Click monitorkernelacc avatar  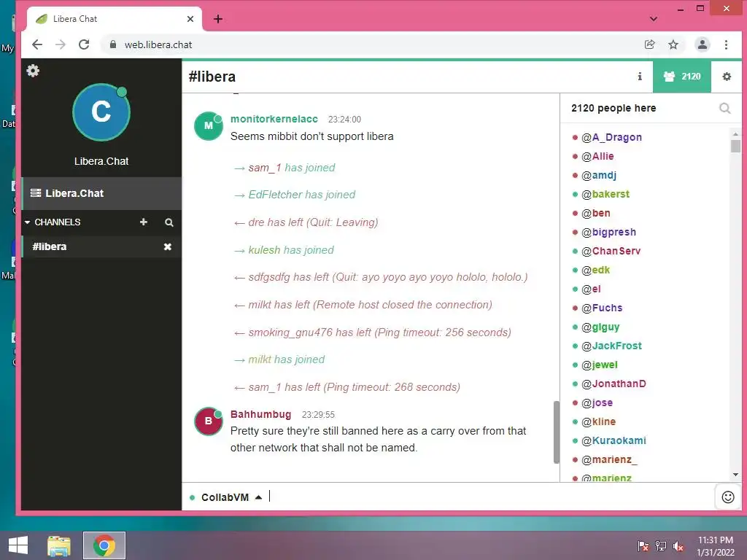point(208,126)
